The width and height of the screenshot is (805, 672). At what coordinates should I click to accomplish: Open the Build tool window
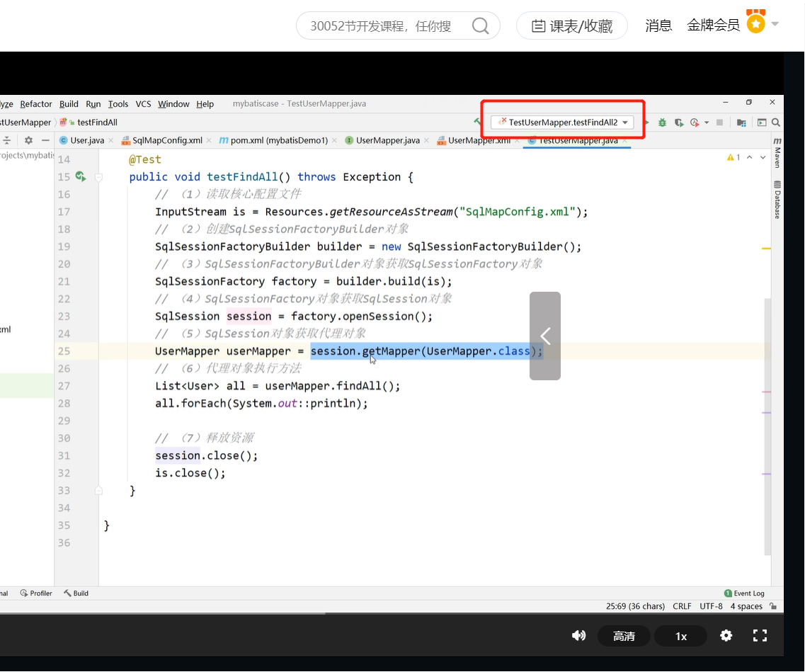click(x=76, y=593)
